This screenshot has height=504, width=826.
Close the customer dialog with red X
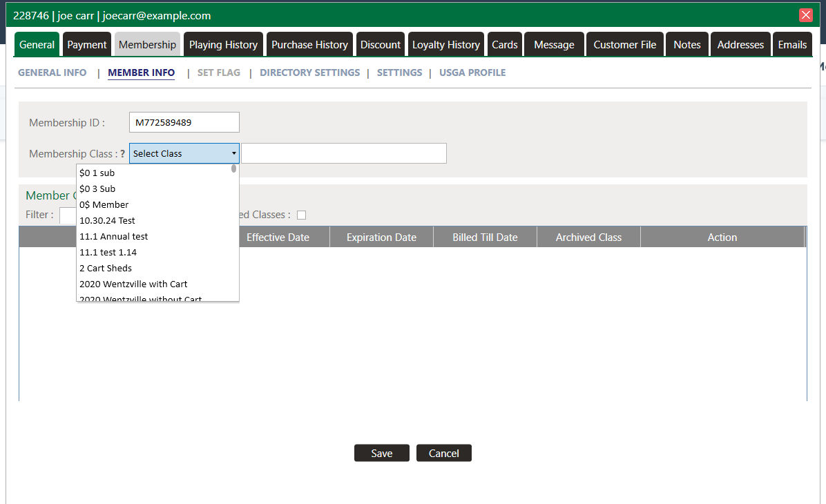[805, 15]
